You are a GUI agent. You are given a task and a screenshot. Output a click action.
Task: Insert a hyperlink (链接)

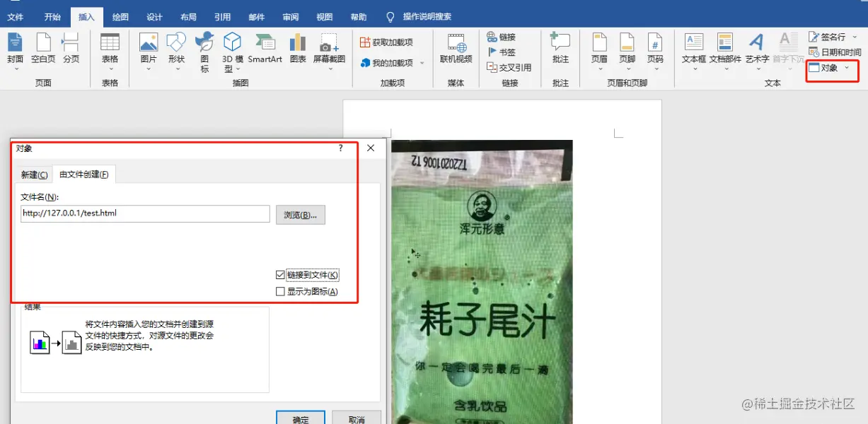pyautogui.click(x=502, y=37)
